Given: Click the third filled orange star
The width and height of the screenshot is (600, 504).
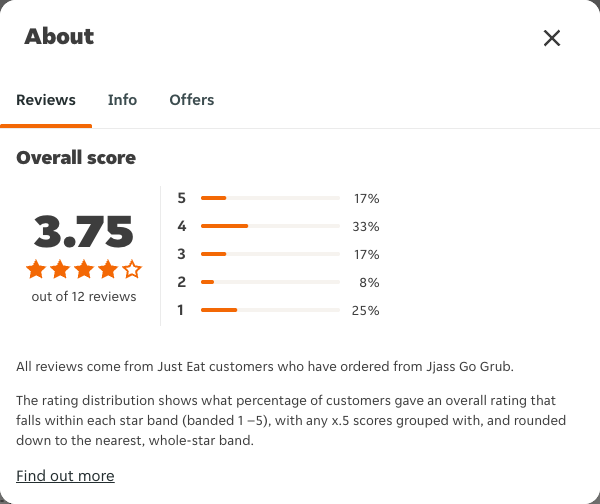Looking at the screenshot, I should click(x=84, y=269).
